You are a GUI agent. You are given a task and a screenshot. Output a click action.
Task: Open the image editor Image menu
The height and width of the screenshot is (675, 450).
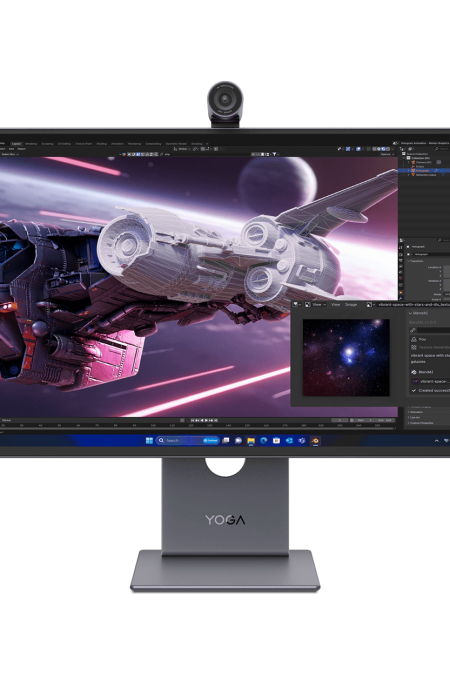[351, 304]
